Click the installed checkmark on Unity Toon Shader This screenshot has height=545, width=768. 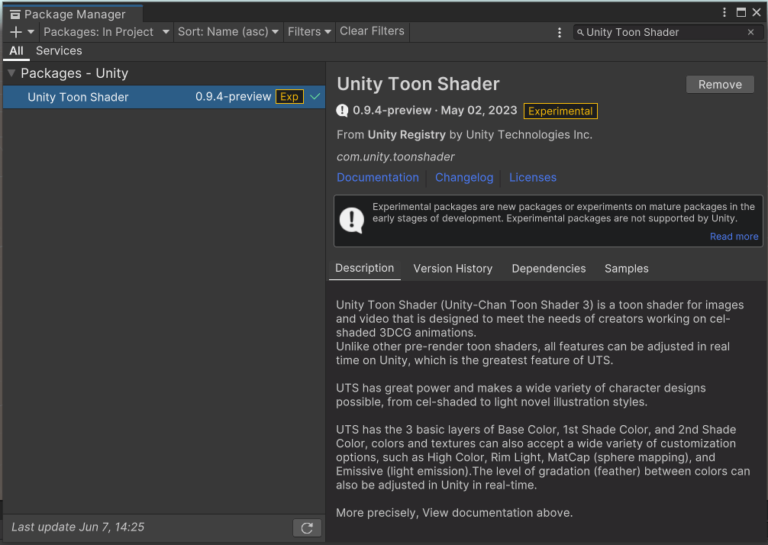tap(315, 97)
